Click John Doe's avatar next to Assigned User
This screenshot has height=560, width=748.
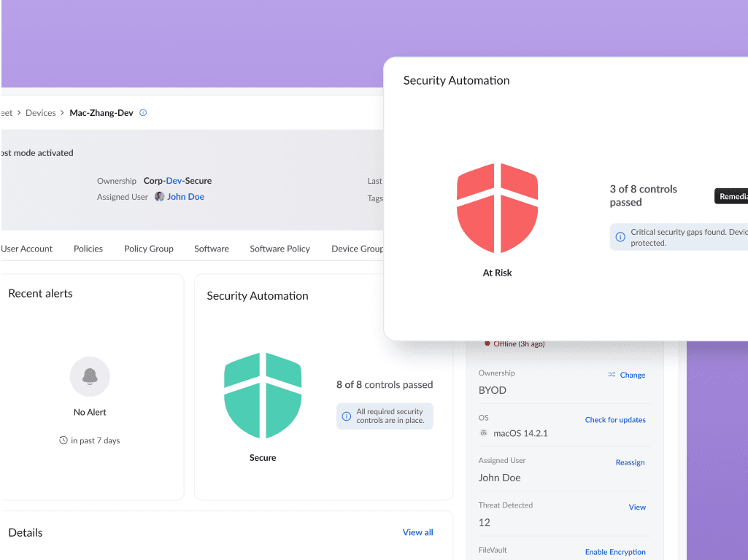(x=160, y=197)
